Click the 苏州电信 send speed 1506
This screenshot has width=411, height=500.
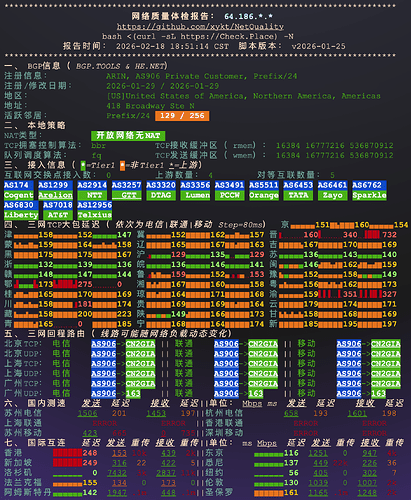(87, 413)
